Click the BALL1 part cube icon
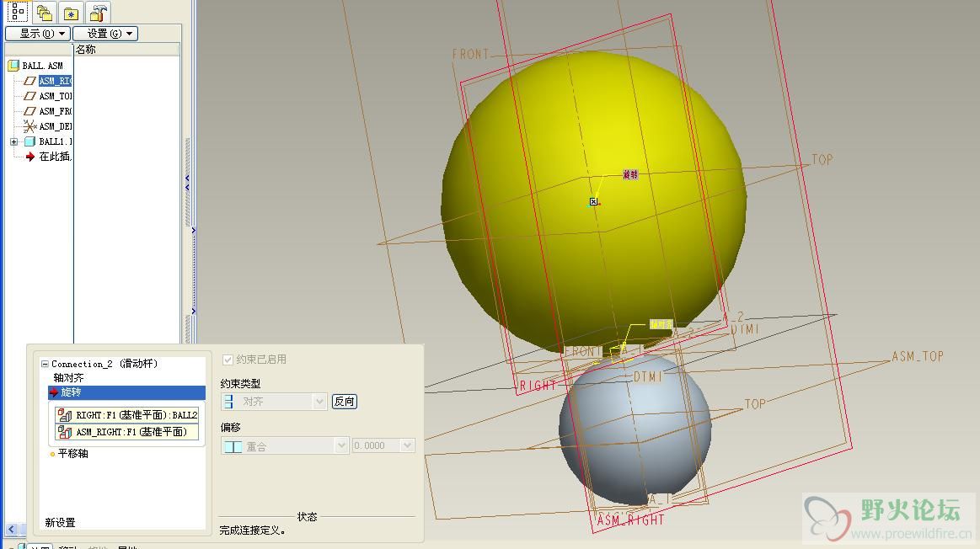The width and height of the screenshot is (980, 549). coord(29,141)
